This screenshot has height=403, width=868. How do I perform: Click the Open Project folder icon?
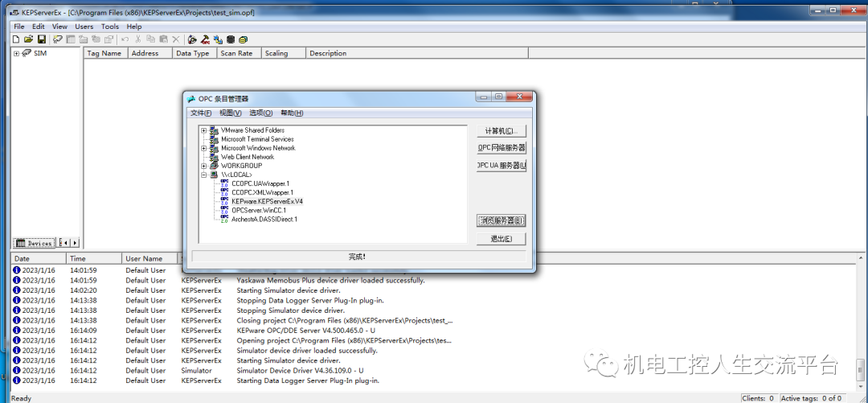29,39
